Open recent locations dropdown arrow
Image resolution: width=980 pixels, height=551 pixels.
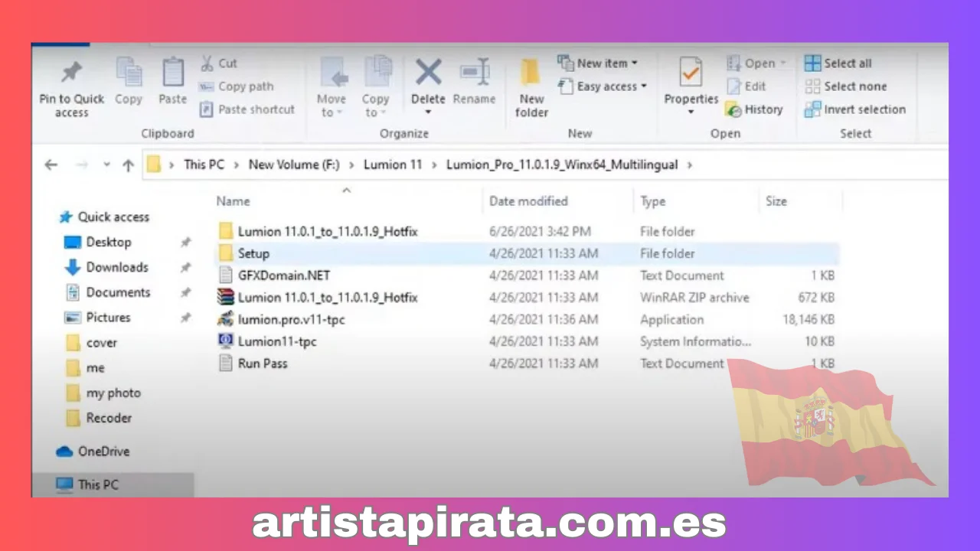tap(106, 165)
